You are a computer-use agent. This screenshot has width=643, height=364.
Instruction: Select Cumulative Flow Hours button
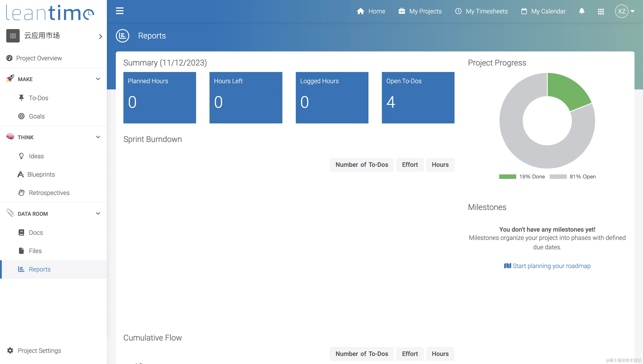pos(440,354)
